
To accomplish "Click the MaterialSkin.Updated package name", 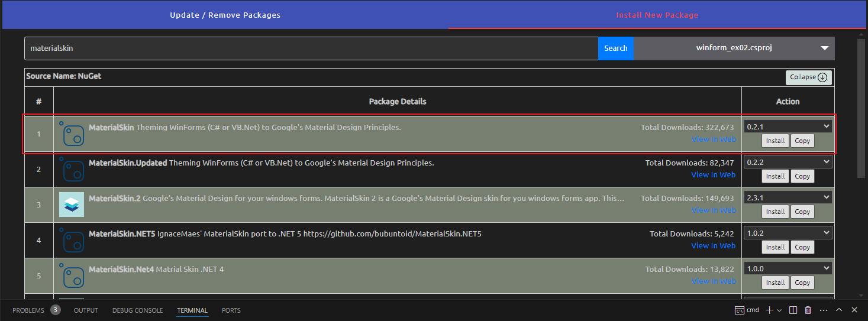I will tap(128, 163).
